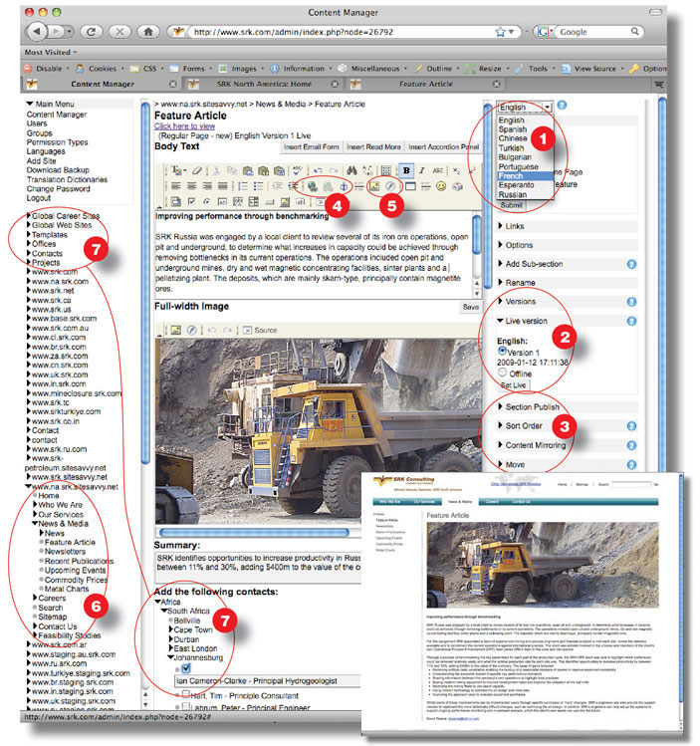700x746 pixels.
Task: Click the Flash insert icon in Body Text toolbar
Action: [x=390, y=186]
